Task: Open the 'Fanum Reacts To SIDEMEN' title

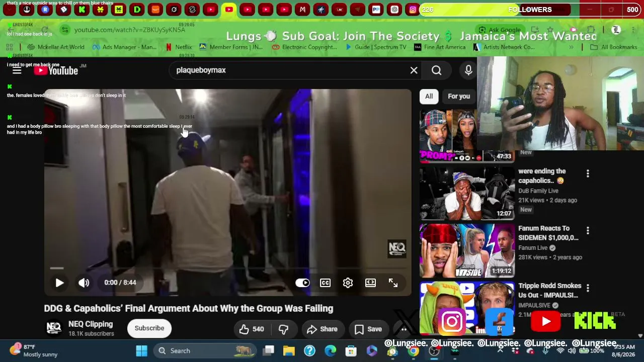Action: click(x=548, y=233)
